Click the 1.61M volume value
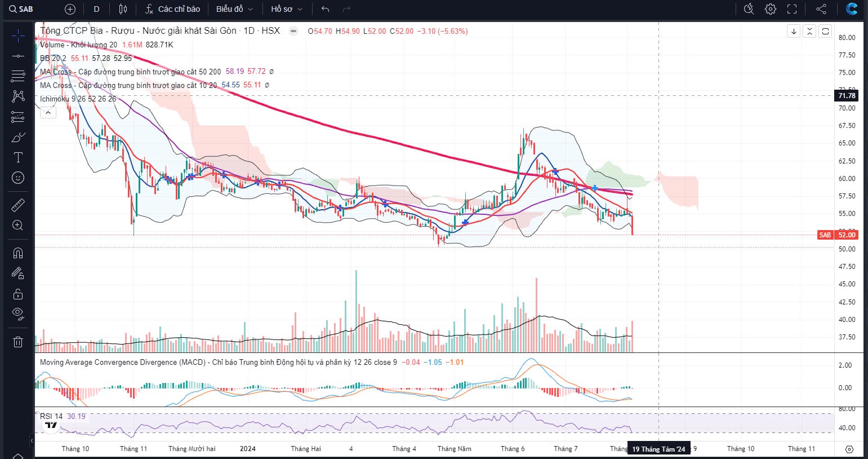Viewport: 868px width, 459px height. (x=132, y=45)
